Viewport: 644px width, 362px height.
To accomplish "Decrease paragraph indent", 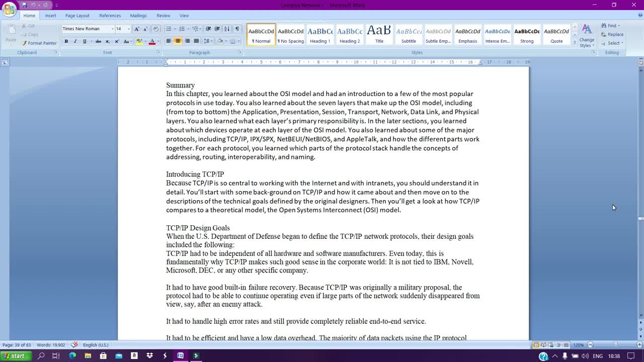I will tap(208, 29).
